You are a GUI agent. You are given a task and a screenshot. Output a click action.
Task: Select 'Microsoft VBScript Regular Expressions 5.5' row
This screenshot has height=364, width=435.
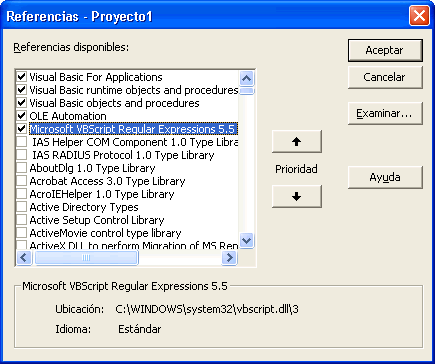tap(134, 129)
